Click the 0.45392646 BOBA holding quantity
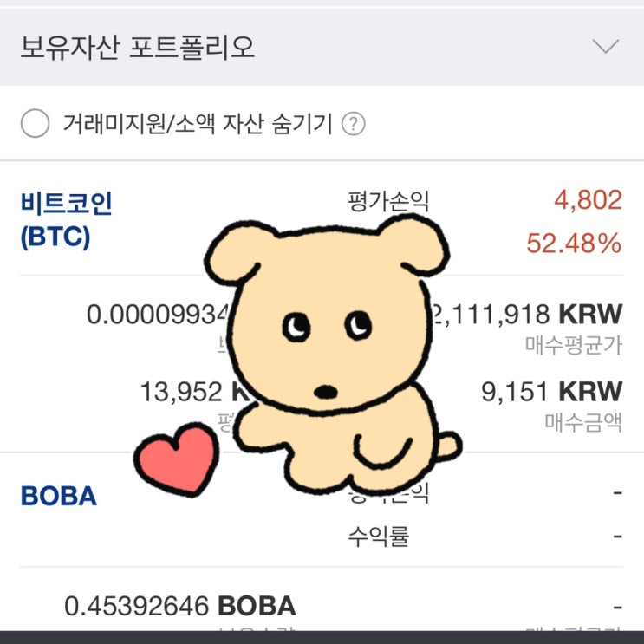Viewport: 644px width, 644px height. point(180,606)
